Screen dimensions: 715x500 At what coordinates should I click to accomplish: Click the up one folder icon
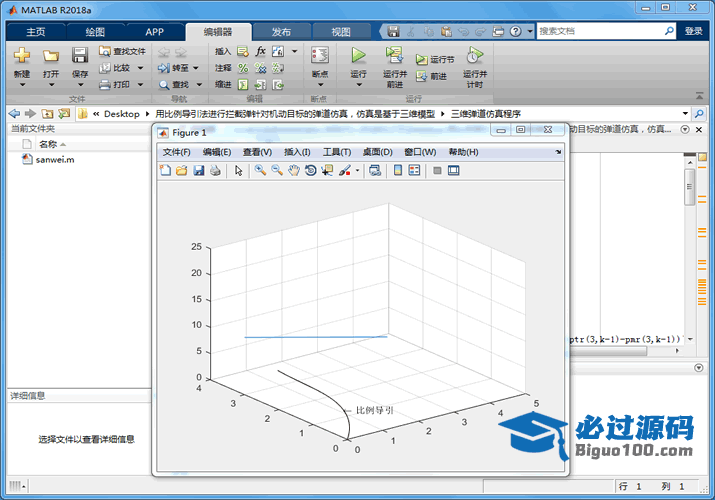point(47,113)
